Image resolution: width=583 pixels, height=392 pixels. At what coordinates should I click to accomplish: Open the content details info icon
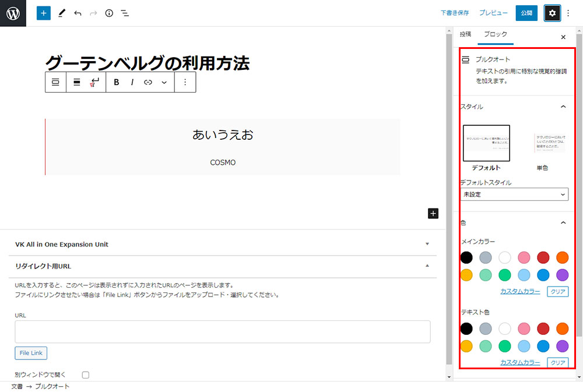pyautogui.click(x=109, y=13)
